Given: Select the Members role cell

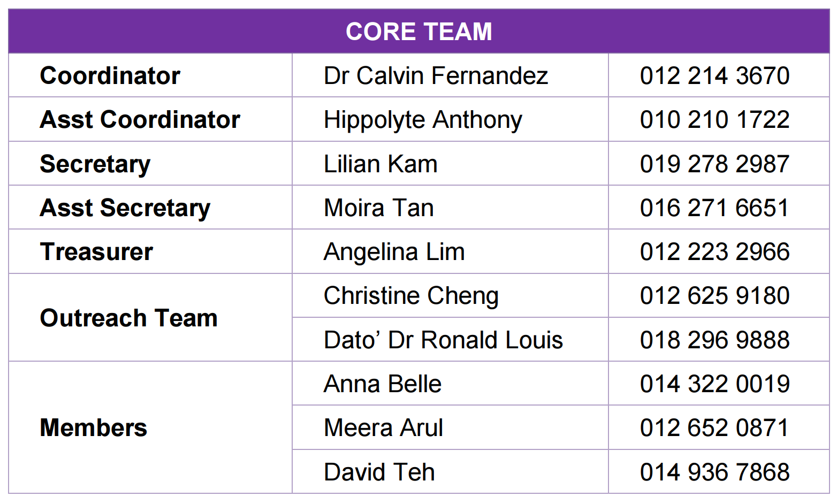Looking at the screenshot, I should (94, 427).
